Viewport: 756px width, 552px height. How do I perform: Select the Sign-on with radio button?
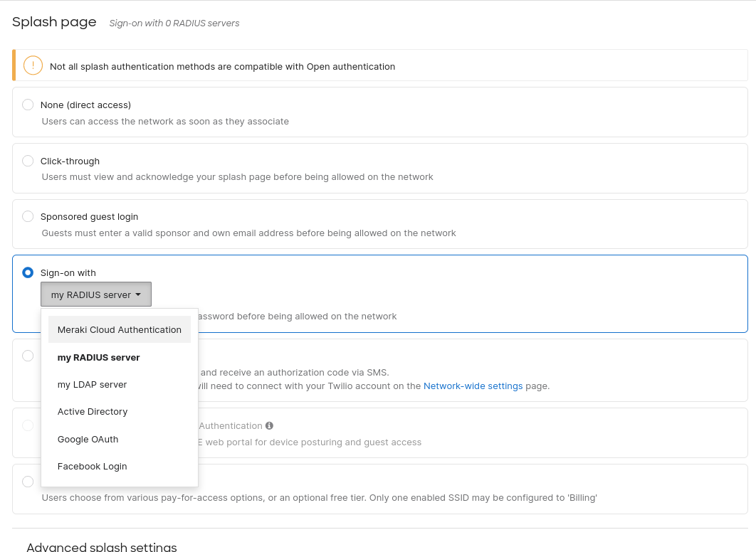28,272
